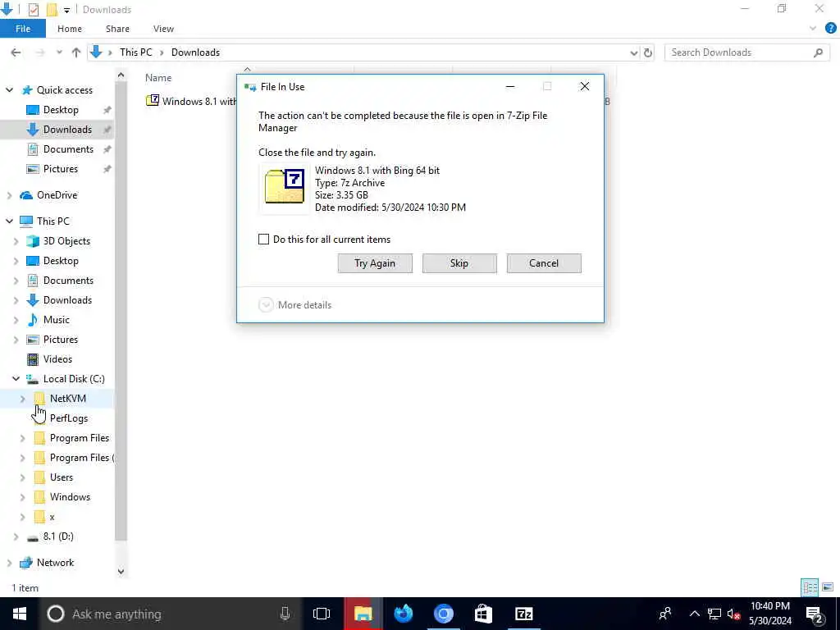Open File Explorer taskbar icon
The image size is (840, 630).
click(363, 614)
